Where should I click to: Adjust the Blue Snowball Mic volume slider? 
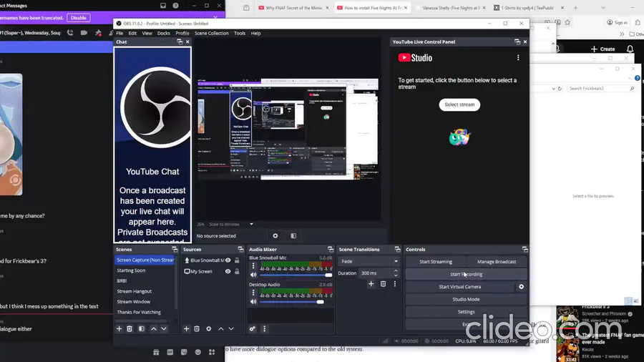296,275
